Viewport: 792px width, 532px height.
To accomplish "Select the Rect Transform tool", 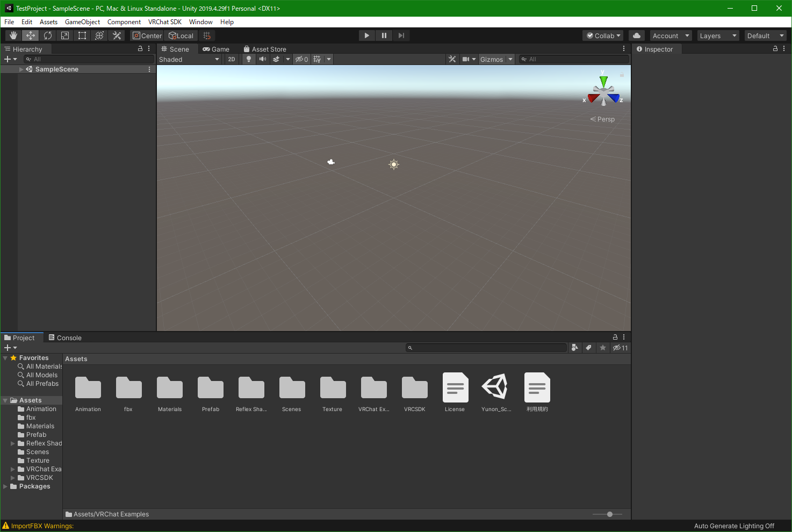I will pyautogui.click(x=82, y=35).
